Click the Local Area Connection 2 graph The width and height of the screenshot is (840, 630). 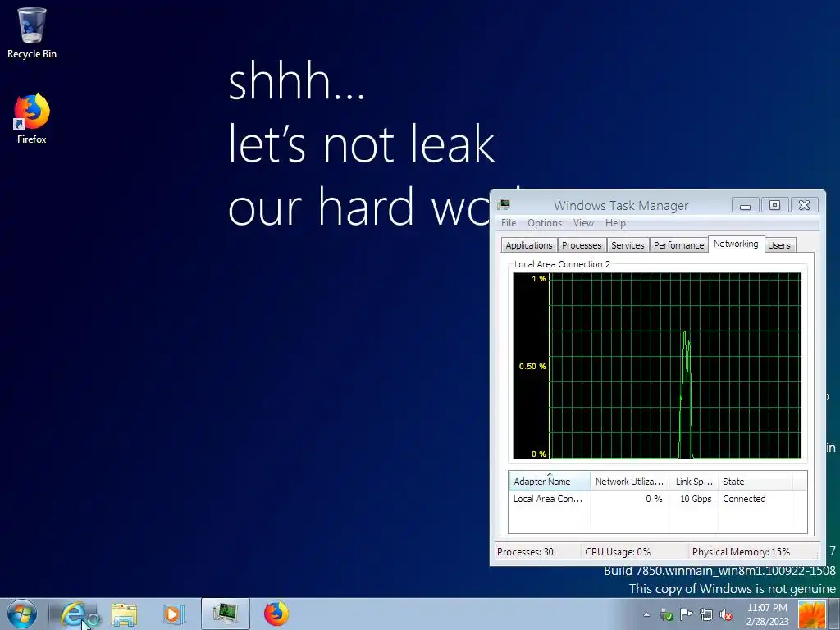click(657, 365)
